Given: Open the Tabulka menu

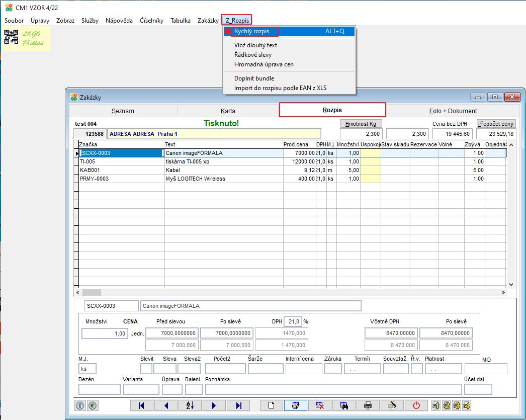Looking at the screenshot, I should 181,21.
